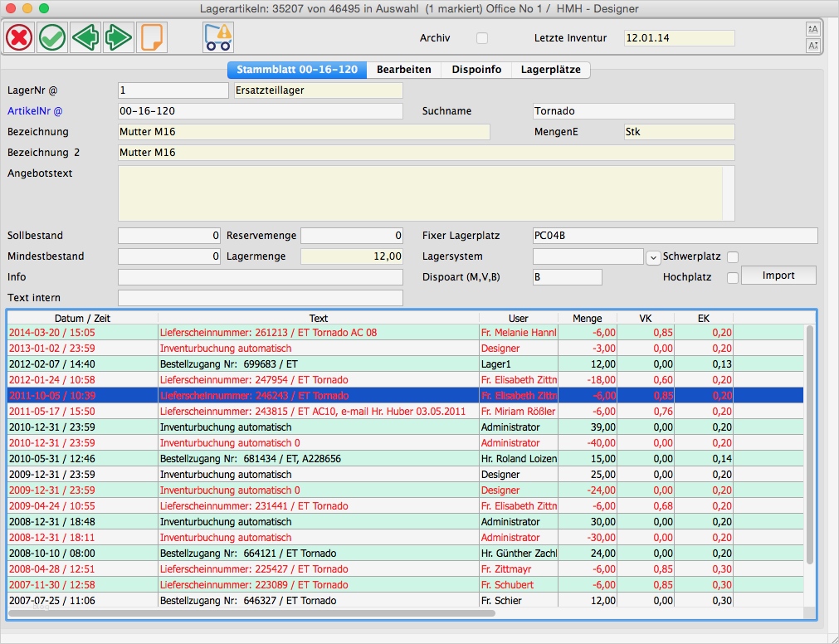
Task: Open the Lagersystem dropdown arrow
Action: (652, 257)
